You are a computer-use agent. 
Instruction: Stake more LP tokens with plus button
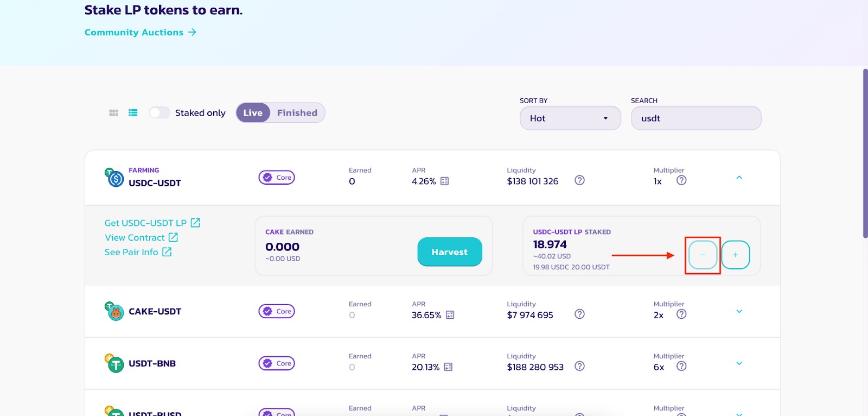(x=736, y=255)
